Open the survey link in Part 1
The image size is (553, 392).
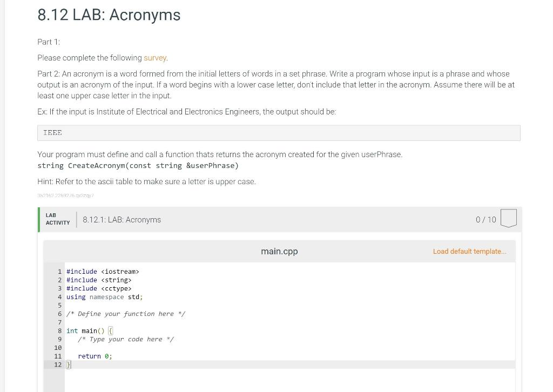(x=155, y=58)
